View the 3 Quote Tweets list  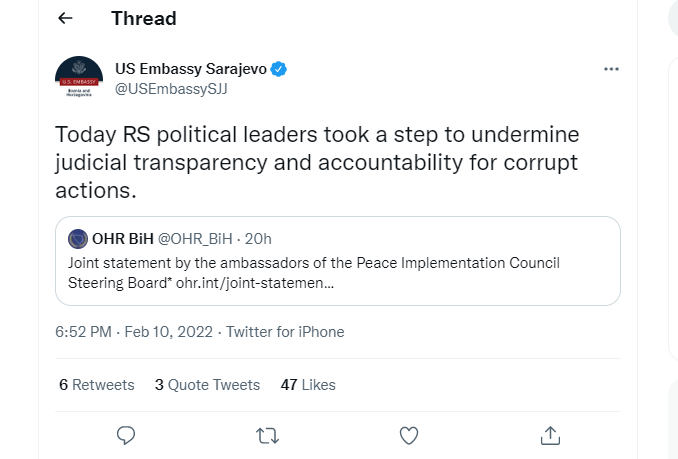[x=207, y=384]
